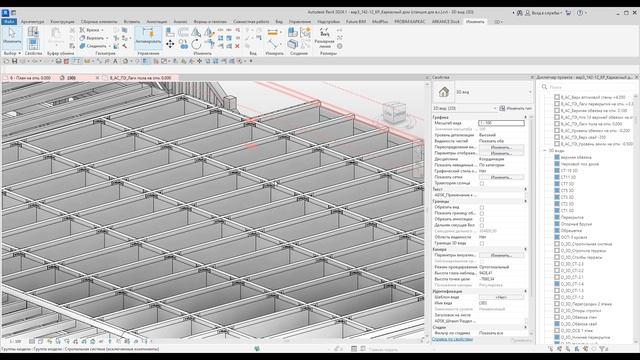Click Изменить button for render settings in Камера
640x360 pixels.
(x=501, y=256)
